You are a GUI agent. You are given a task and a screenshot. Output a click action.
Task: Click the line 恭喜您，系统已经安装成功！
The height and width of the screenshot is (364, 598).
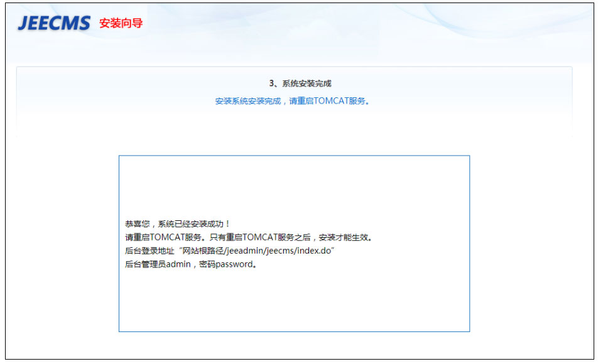coord(178,223)
